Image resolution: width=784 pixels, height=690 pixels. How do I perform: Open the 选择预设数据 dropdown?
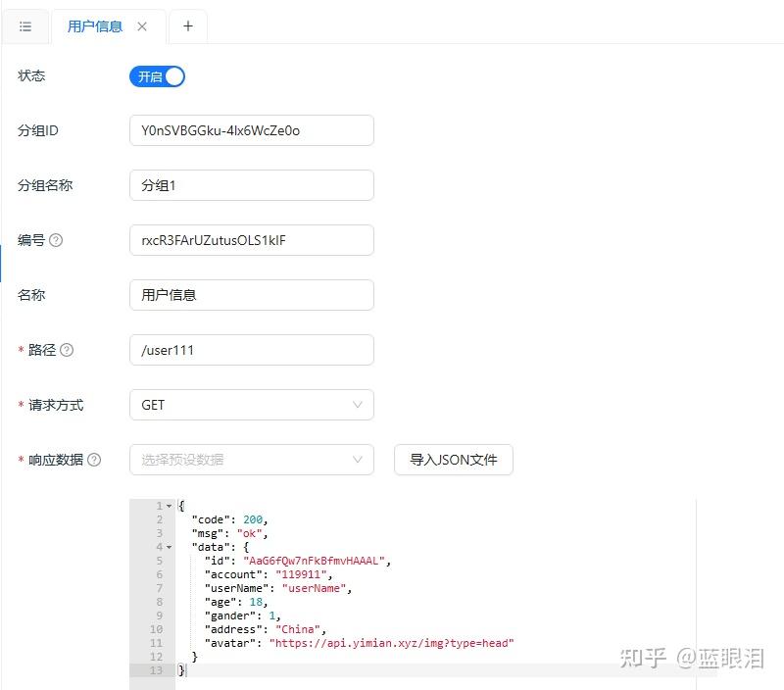[x=252, y=460]
